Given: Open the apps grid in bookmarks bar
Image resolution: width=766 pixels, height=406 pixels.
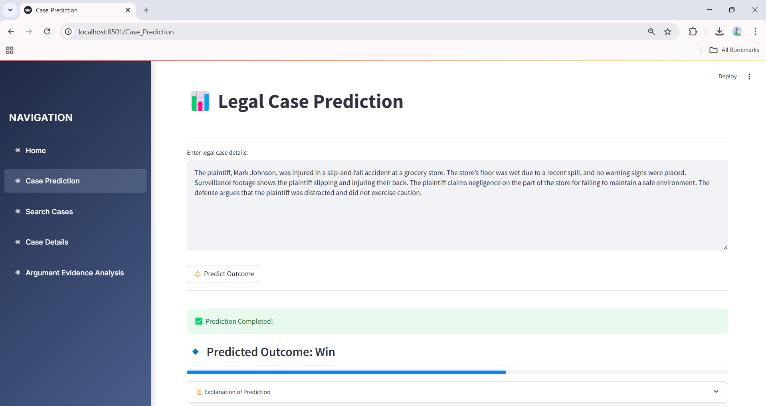Looking at the screenshot, I should tap(10, 50).
